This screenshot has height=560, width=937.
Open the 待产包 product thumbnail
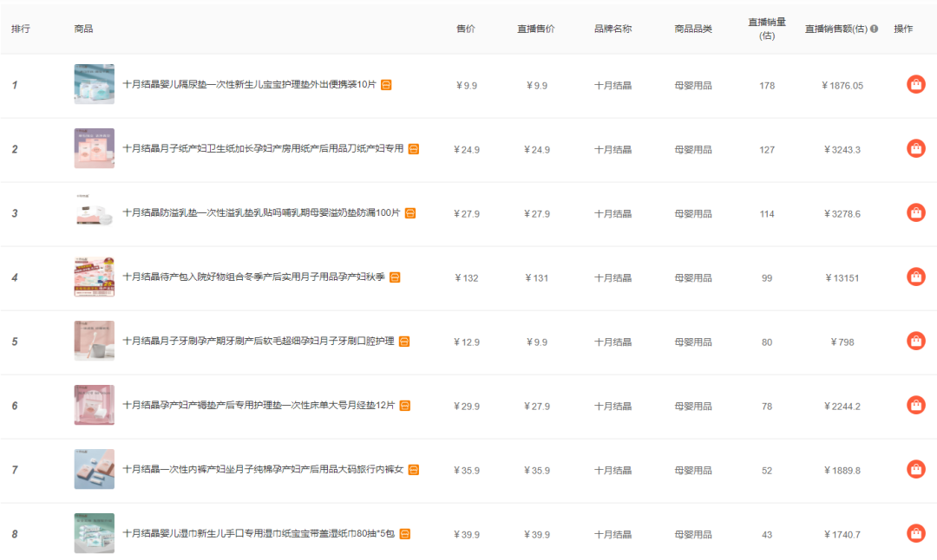[x=95, y=277]
